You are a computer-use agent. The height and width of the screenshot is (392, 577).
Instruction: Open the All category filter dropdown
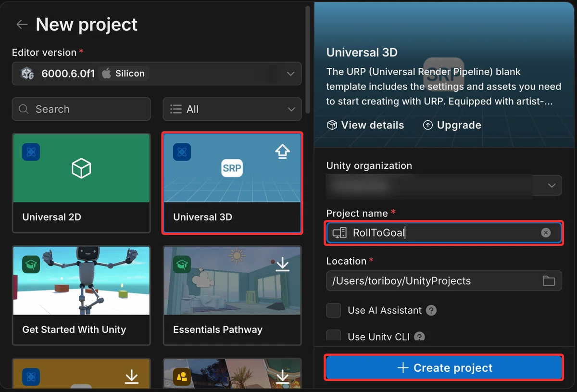(x=232, y=109)
